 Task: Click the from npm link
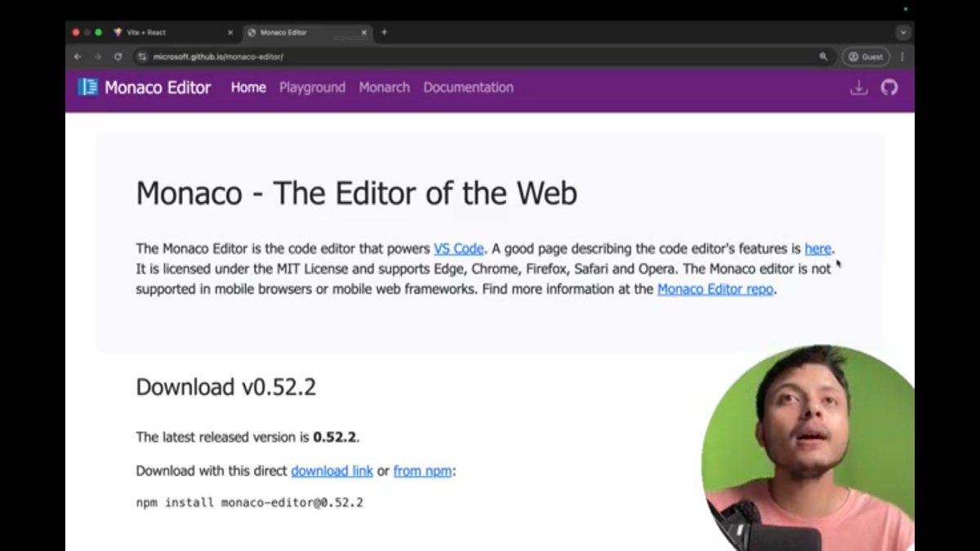422,470
